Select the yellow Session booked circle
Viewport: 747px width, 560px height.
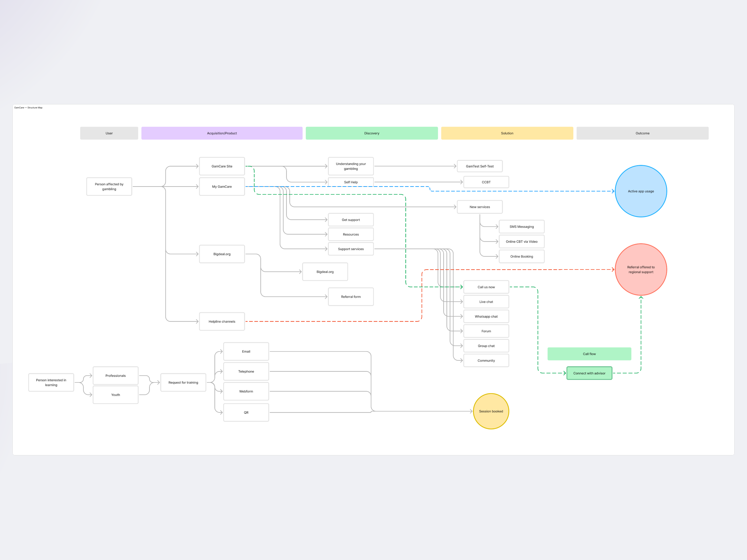click(x=491, y=411)
